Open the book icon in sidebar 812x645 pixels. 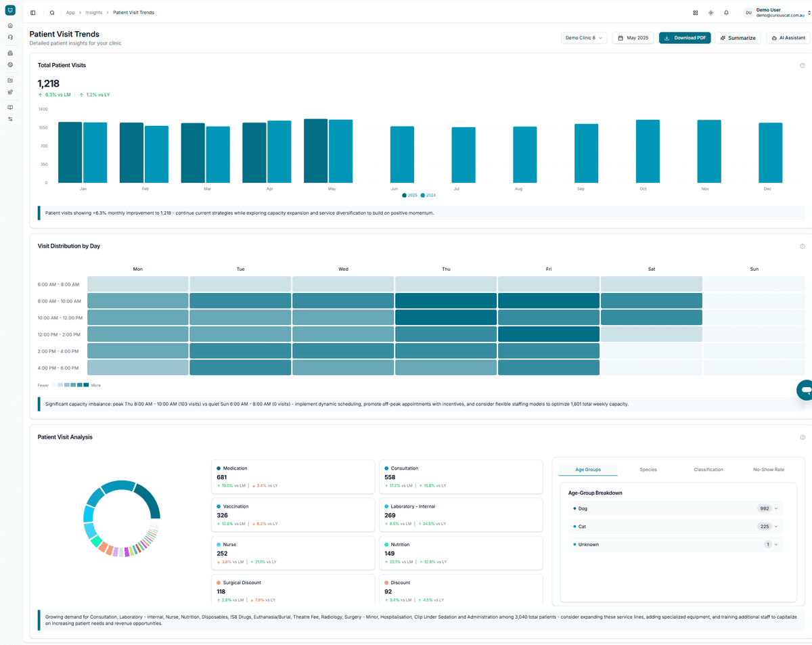[x=10, y=108]
